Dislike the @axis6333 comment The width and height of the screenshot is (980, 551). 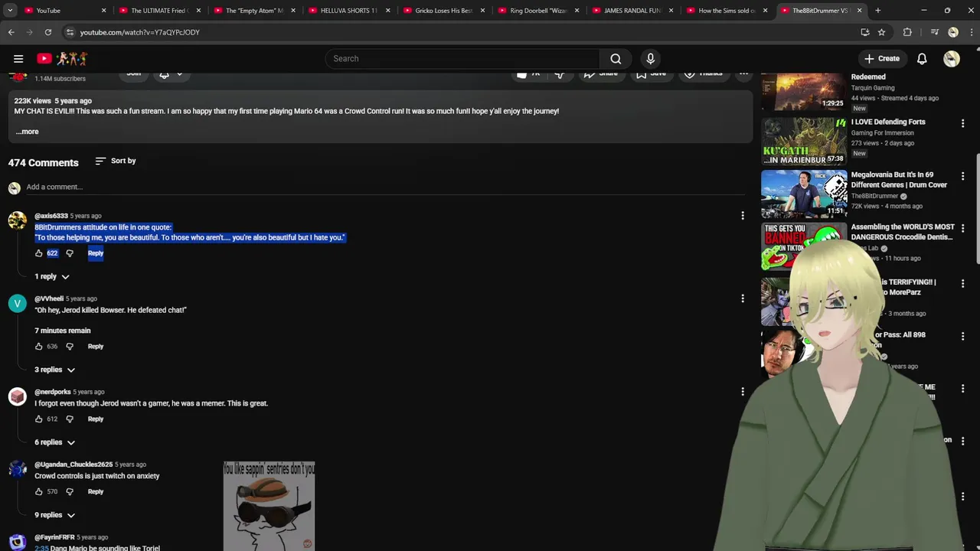pos(70,253)
